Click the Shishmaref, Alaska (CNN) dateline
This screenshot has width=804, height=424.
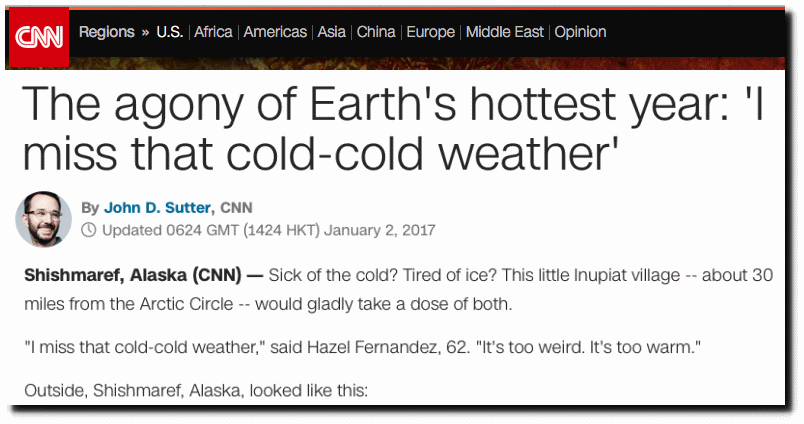pos(133,275)
